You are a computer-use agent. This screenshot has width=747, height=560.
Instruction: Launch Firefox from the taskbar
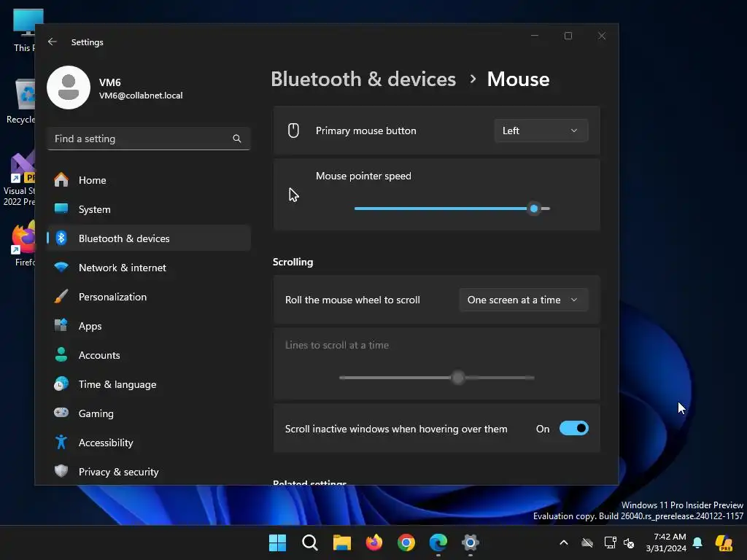click(374, 542)
